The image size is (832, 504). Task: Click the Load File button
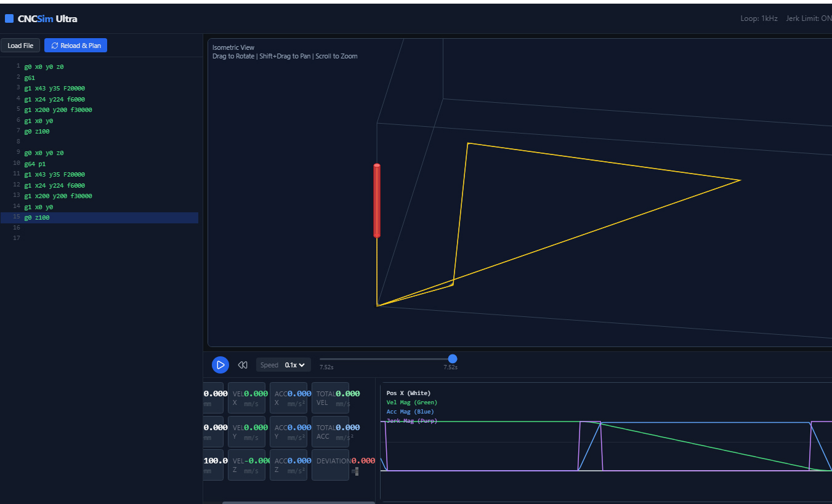coord(20,46)
